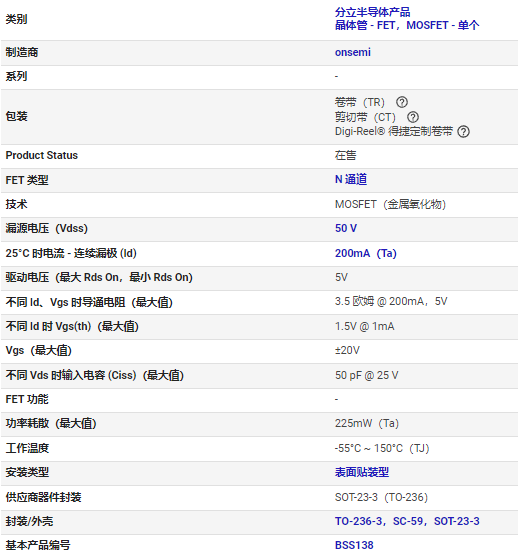The height and width of the screenshot is (557, 518).
Task: Click help icon next to 卷带 (TR)
Action: point(402,102)
